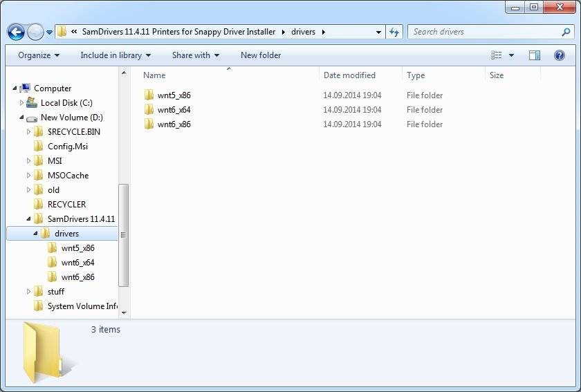581x392 pixels.
Task: Select MSOCache folder in tree
Action: (x=68, y=175)
